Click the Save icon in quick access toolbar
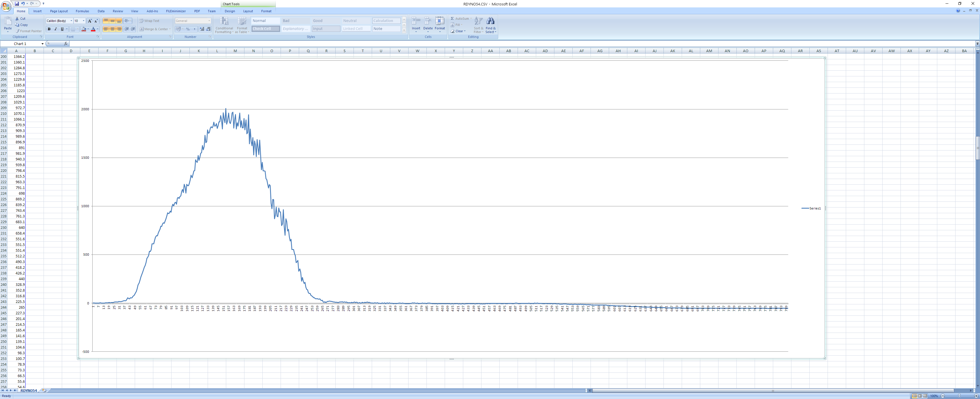Image resolution: width=980 pixels, height=399 pixels. (x=17, y=3)
